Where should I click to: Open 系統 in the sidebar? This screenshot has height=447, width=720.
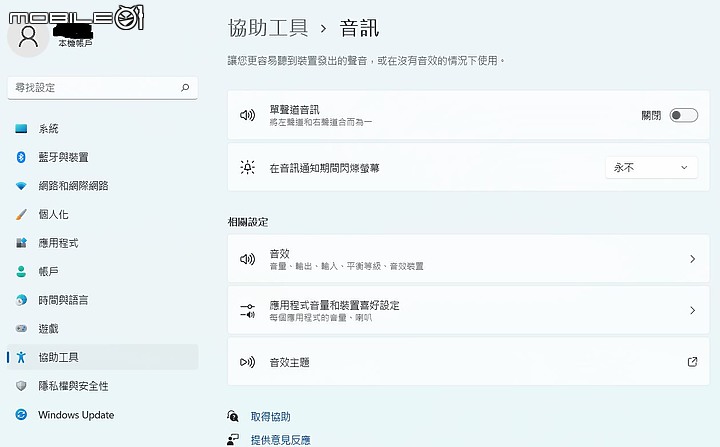click(x=102, y=129)
